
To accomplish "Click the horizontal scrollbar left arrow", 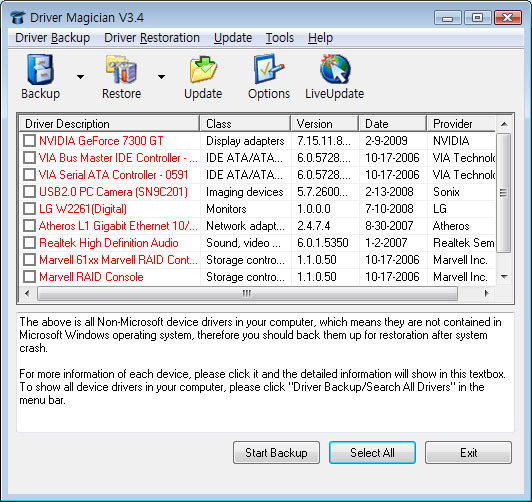I will point(27,293).
